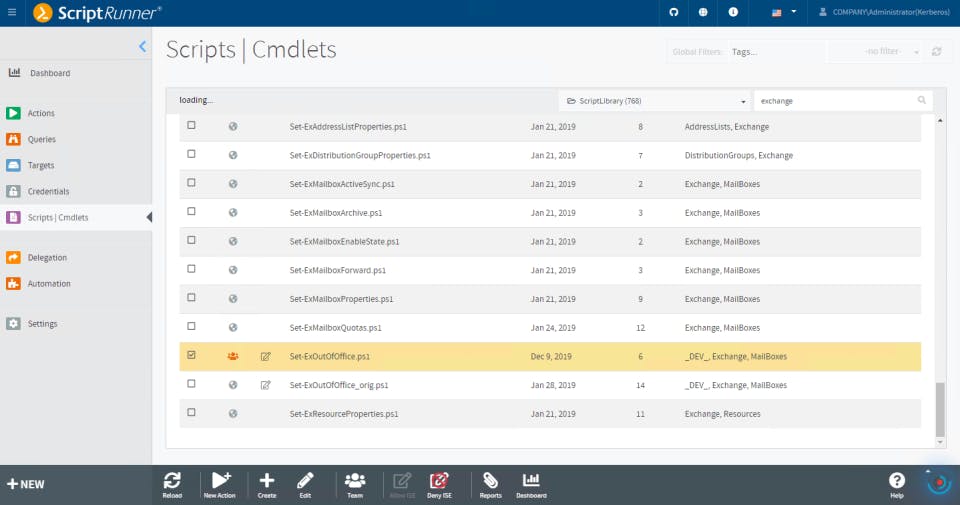Click the Reload icon in bottom toolbar
960x505 pixels.
(172, 481)
